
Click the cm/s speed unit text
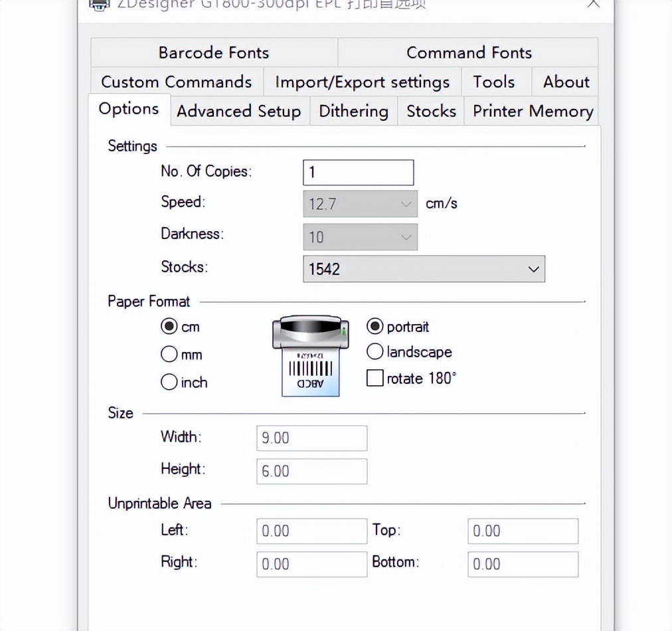click(442, 203)
